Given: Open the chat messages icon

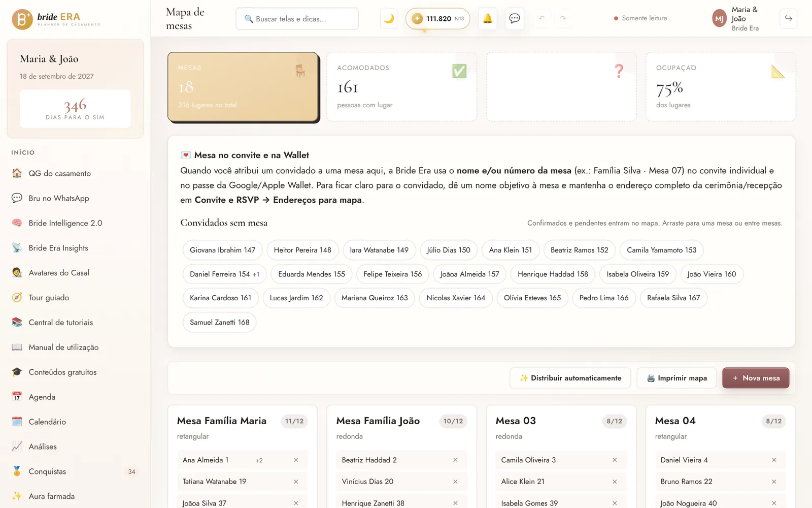Looking at the screenshot, I should [515, 19].
